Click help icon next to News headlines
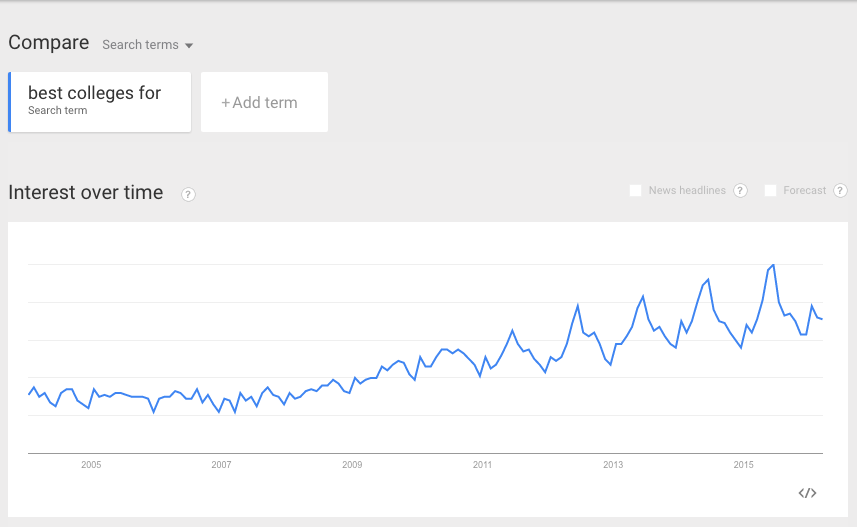The height and width of the screenshot is (527, 857). pos(740,191)
